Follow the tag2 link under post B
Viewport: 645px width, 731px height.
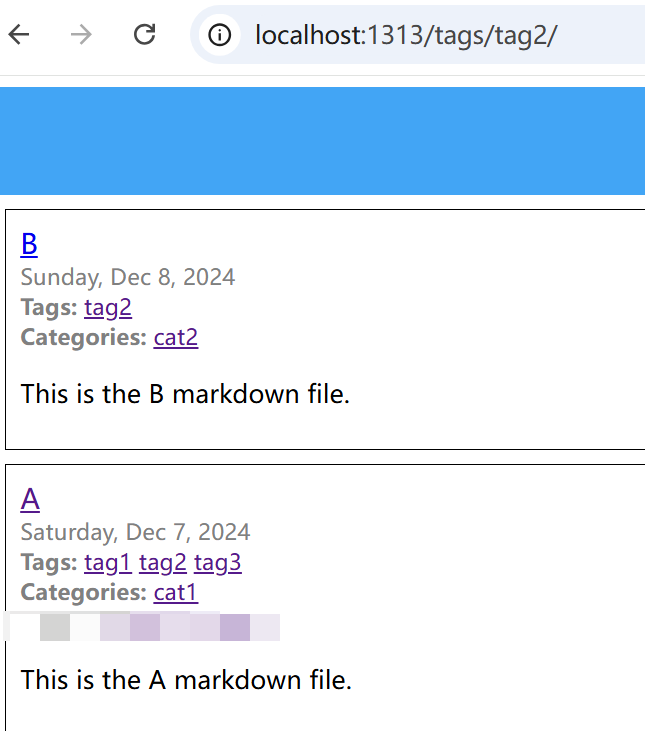pyautogui.click(x=108, y=308)
